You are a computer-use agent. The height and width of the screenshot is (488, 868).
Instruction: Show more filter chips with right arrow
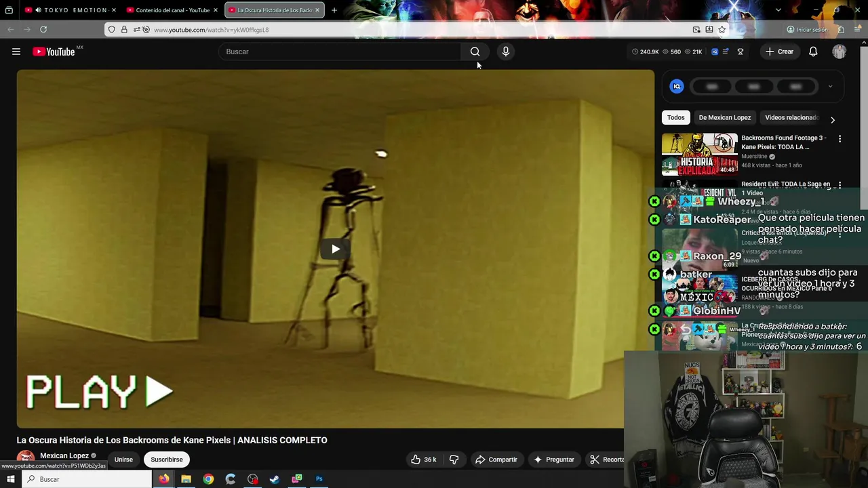point(833,120)
